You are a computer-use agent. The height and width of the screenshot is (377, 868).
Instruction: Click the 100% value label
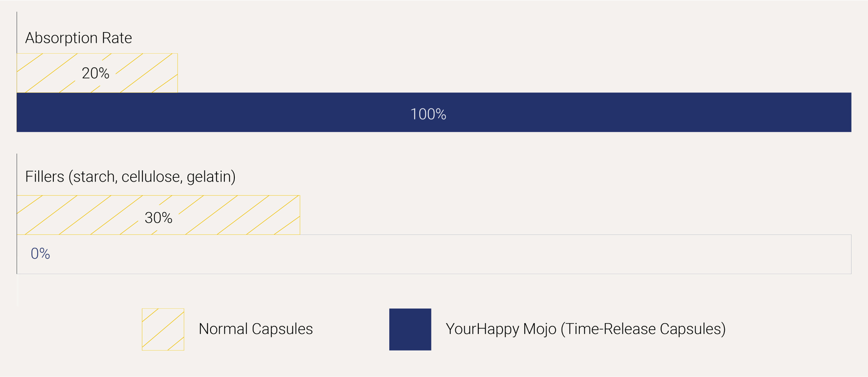click(428, 114)
